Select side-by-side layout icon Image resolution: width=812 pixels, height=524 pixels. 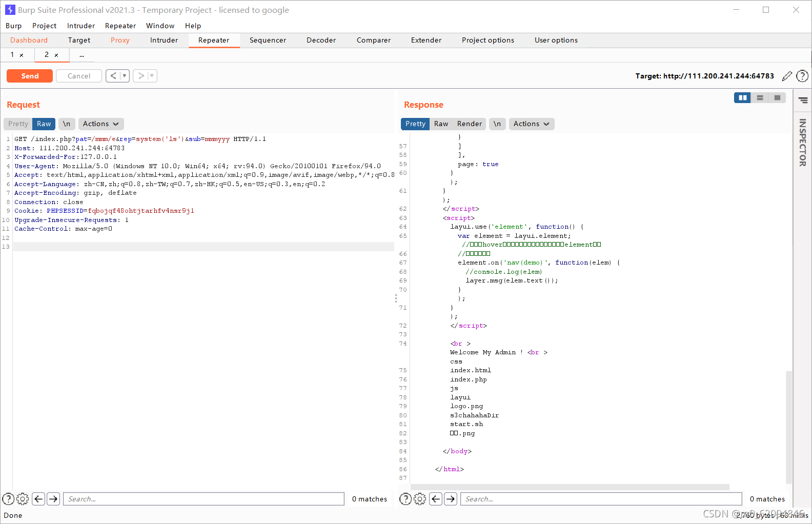tap(742, 97)
